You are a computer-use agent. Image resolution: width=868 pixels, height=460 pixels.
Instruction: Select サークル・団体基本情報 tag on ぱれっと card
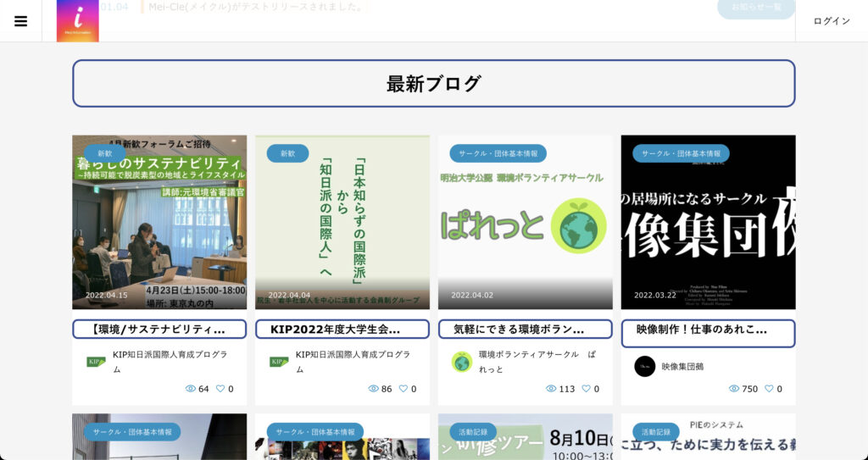pyautogui.click(x=498, y=153)
